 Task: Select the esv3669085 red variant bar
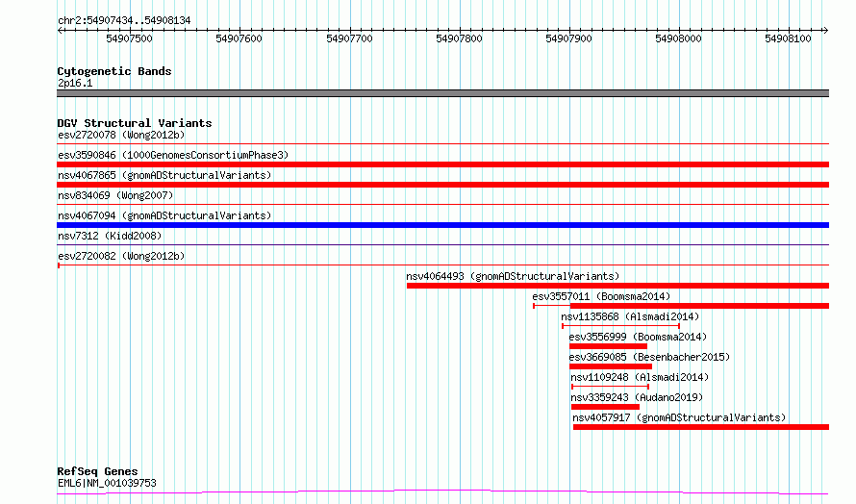pyautogui.click(x=611, y=366)
